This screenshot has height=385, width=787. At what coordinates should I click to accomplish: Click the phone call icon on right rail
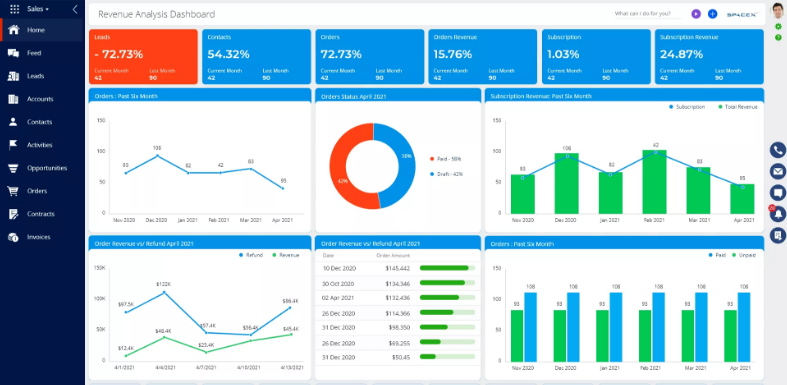[778, 150]
